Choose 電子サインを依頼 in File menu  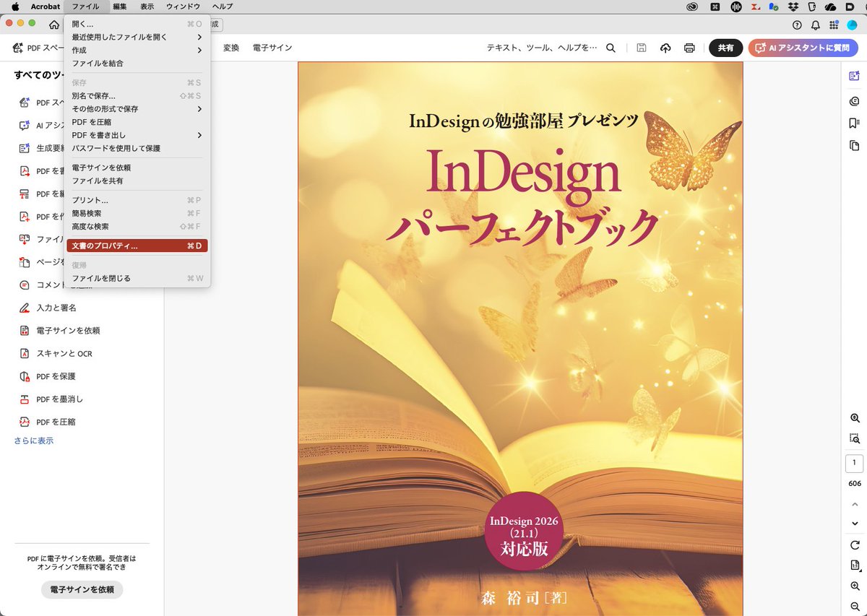click(137, 168)
